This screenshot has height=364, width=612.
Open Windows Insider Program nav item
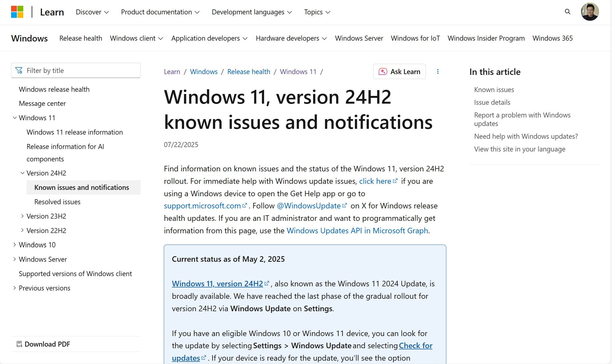click(x=486, y=38)
